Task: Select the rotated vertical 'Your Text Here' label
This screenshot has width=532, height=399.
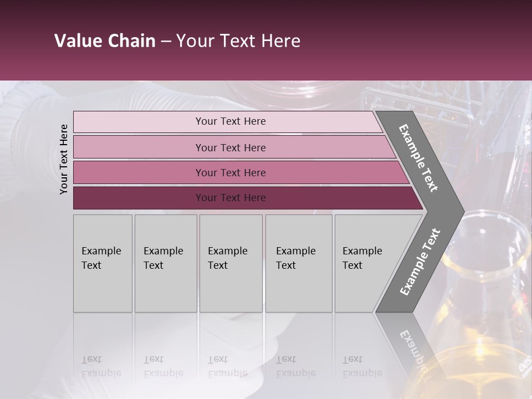Action: [x=64, y=159]
